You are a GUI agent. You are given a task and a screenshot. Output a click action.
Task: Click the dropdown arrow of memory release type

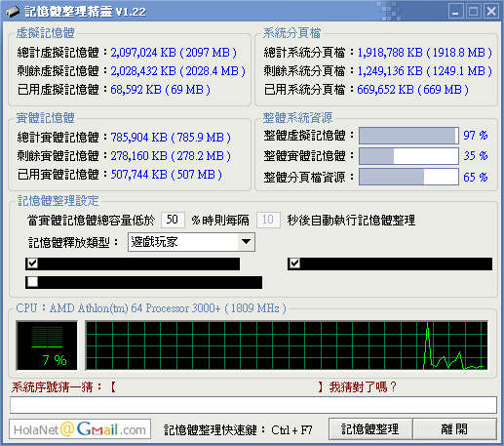tap(246, 242)
